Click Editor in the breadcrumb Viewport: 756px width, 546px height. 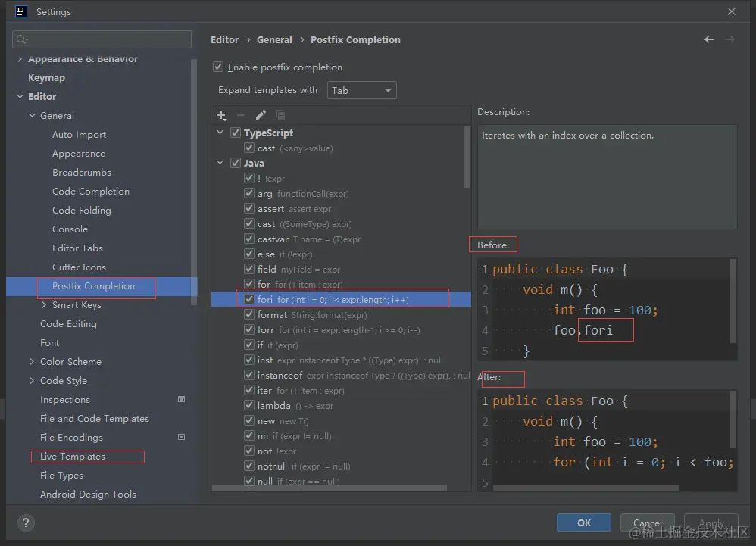coord(225,39)
